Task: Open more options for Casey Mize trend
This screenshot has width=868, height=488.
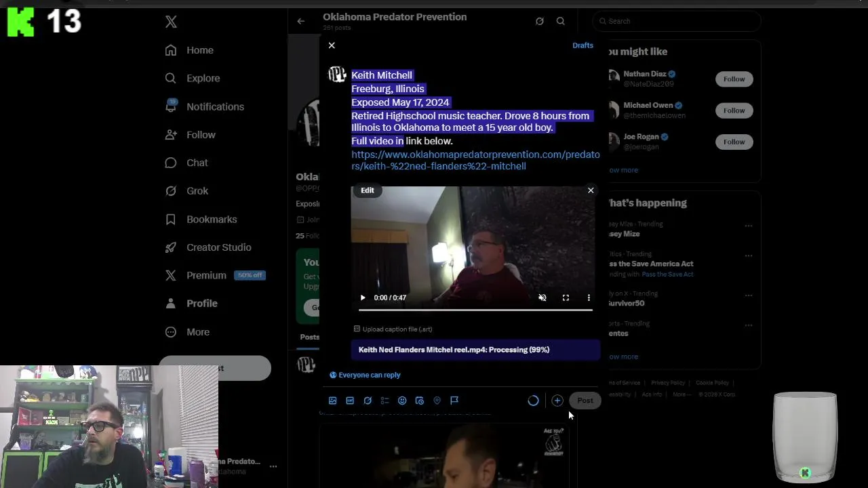Action: 749,226
